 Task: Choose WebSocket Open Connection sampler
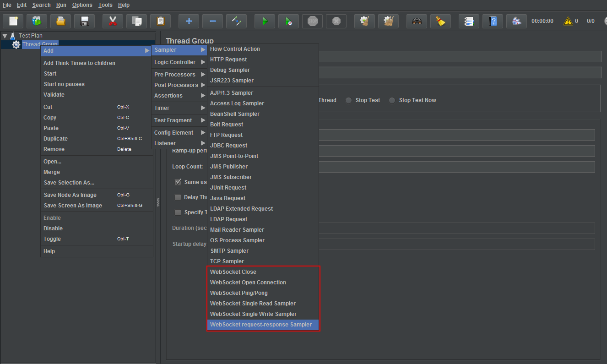click(x=263, y=283)
